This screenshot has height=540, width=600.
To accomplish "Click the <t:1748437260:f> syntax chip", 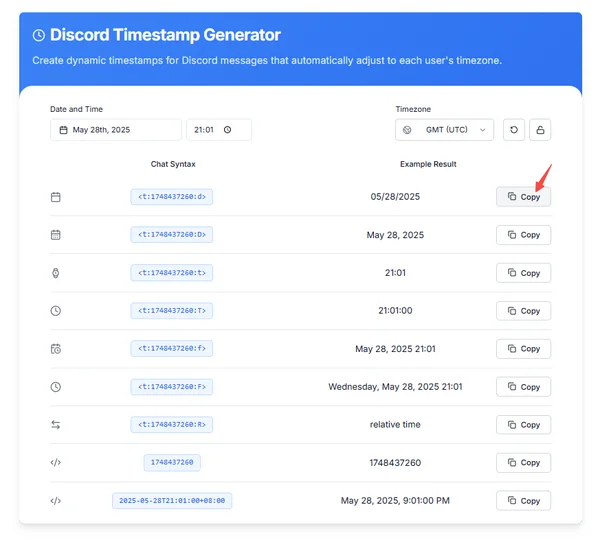I will click(x=172, y=349).
